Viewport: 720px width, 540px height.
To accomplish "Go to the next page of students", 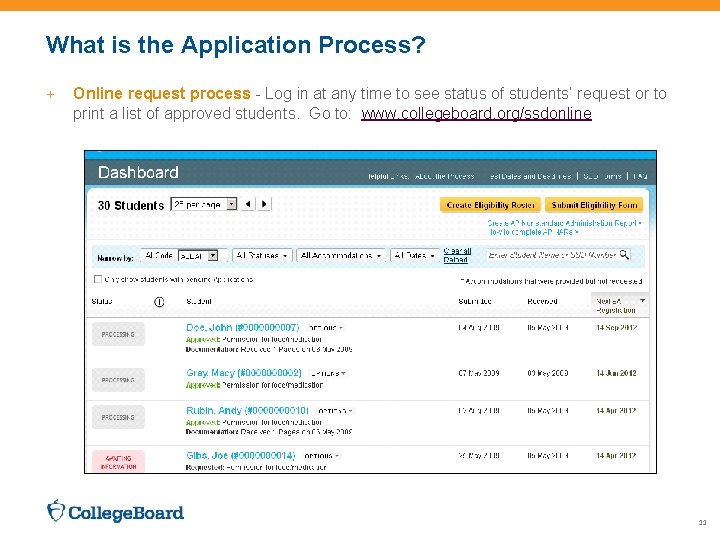I will point(264,204).
